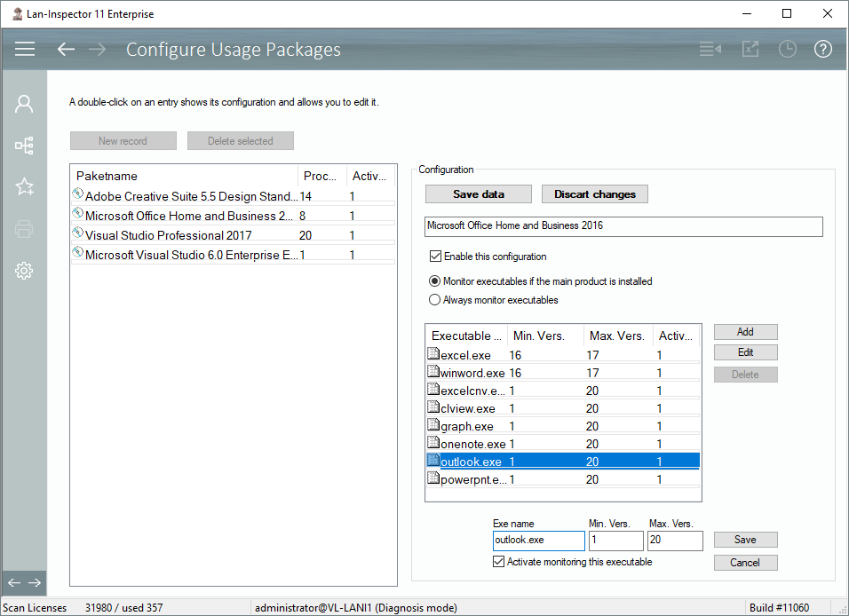The height and width of the screenshot is (616, 849).
Task: Open the hamburger menu
Action: (x=25, y=49)
